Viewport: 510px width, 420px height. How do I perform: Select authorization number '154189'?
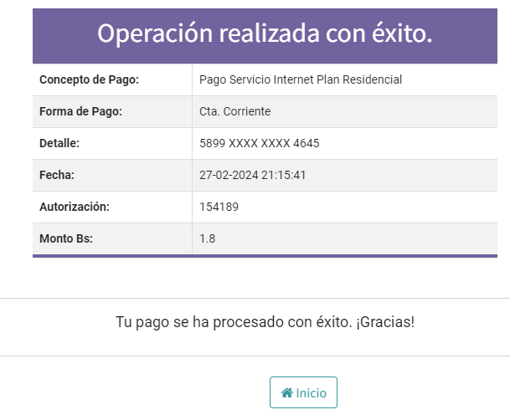click(x=219, y=207)
